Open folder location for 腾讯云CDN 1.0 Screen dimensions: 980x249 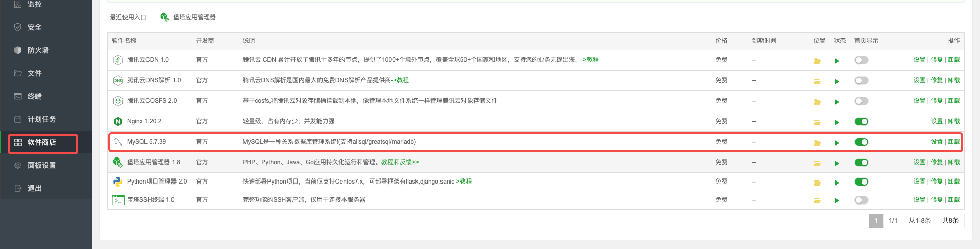click(817, 61)
